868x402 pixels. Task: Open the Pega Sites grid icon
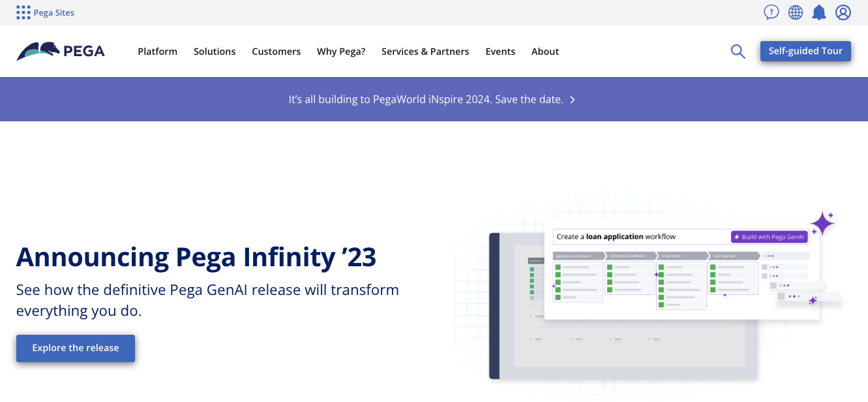tap(23, 12)
